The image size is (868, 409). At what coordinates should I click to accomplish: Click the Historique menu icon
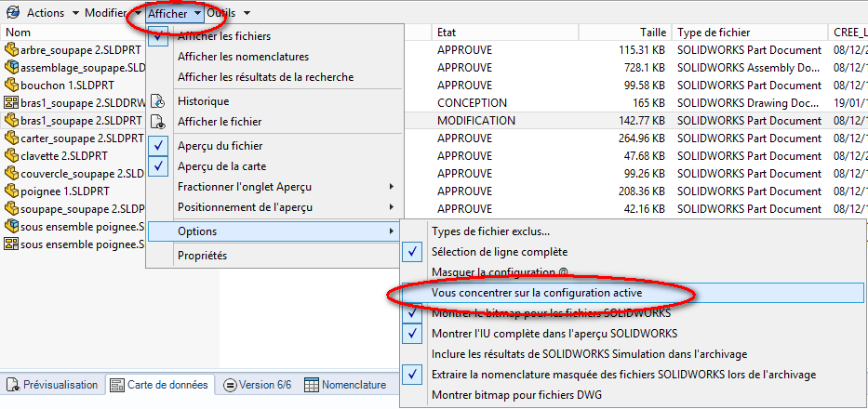158,101
